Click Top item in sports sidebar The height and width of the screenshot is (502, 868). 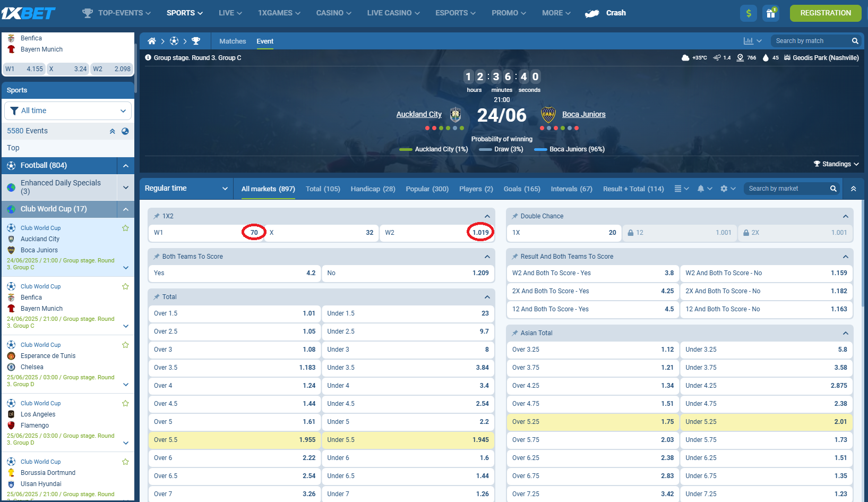pos(68,148)
